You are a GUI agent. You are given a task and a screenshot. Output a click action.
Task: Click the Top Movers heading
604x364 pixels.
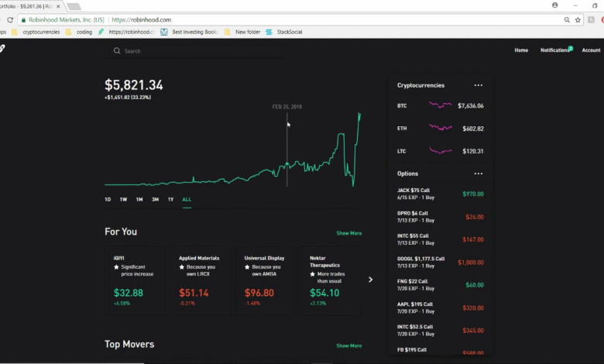click(129, 344)
